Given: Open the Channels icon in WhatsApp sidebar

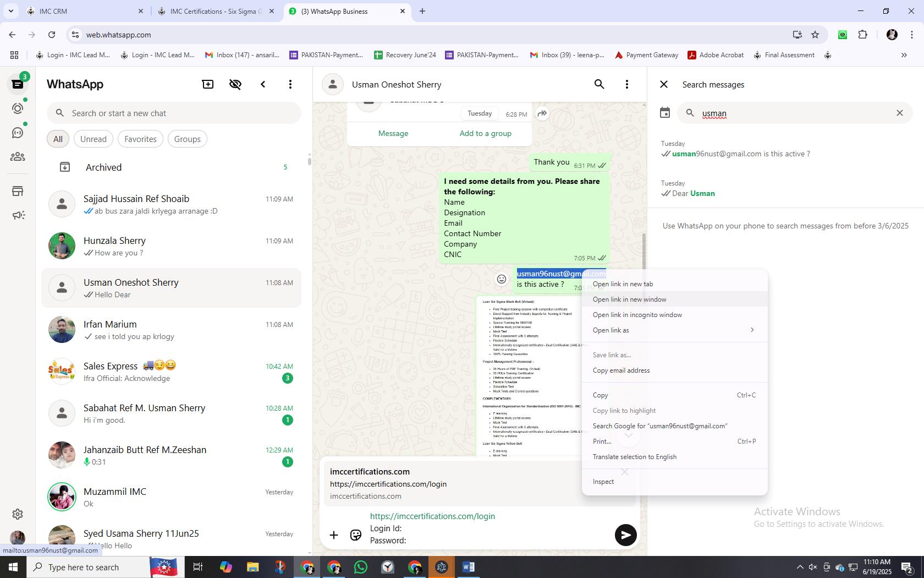Looking at the screenshot, I should (18, 133).
